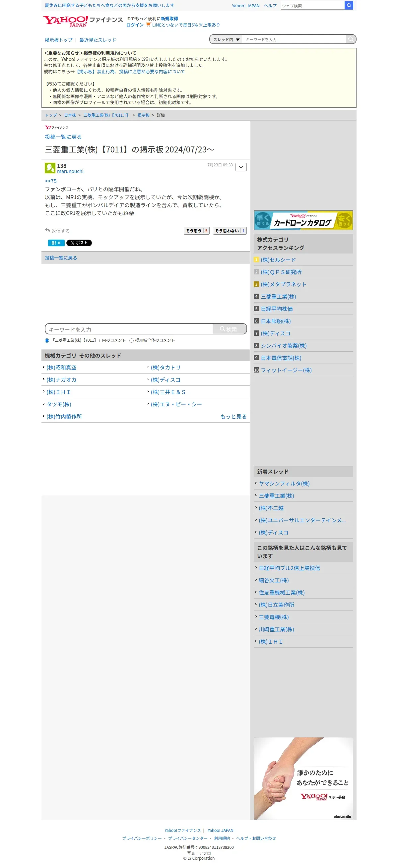
Task: Go to トップ breadcrumb
Action: tap(51, 115)
